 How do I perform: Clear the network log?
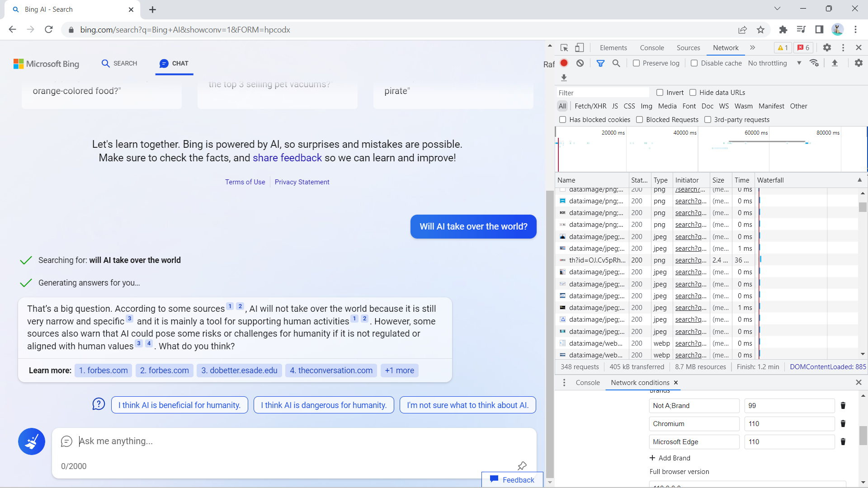(580, 63)
